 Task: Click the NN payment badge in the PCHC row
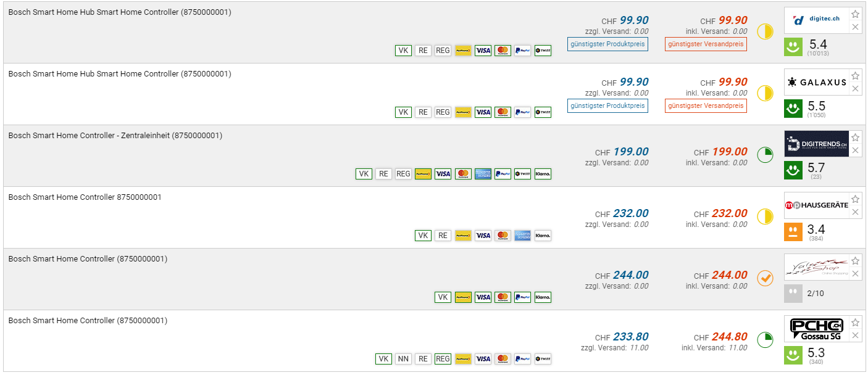pos(403,359)
